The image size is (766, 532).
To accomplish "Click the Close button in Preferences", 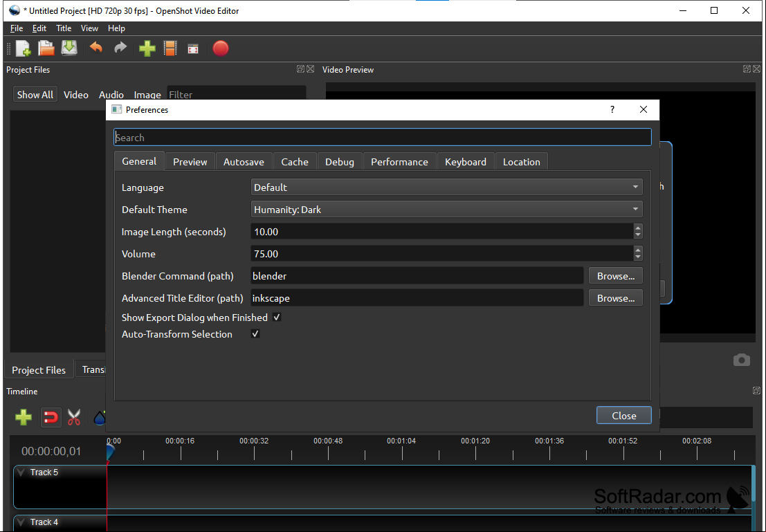I will [x=624, y=415].
